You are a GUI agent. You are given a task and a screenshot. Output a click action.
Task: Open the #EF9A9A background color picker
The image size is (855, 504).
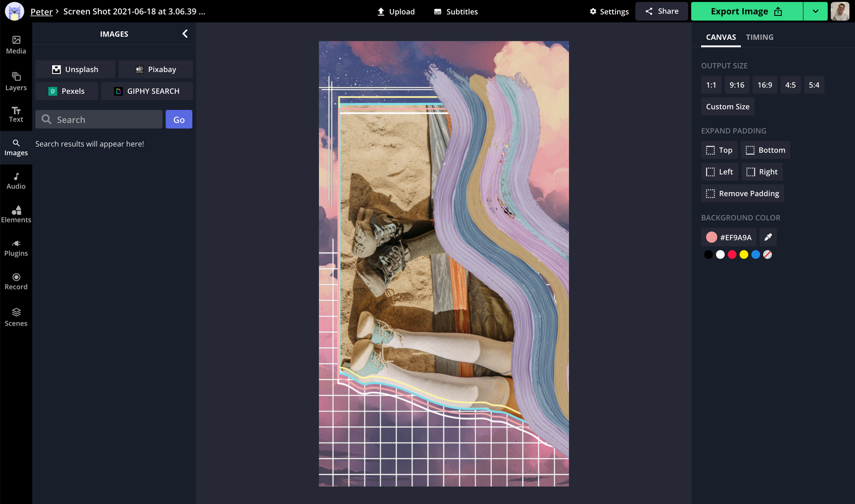(728, 237)
